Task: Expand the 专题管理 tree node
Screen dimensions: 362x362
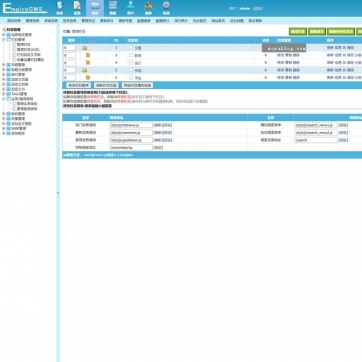Action: pyautogui.click(x=4, y=65)
